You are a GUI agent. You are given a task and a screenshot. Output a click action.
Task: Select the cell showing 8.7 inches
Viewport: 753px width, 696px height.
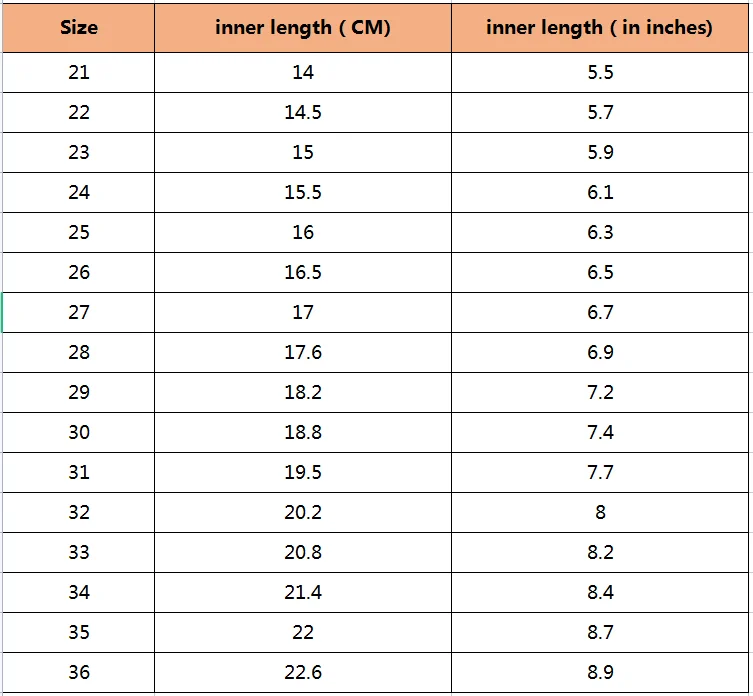(x=600, y=632)
